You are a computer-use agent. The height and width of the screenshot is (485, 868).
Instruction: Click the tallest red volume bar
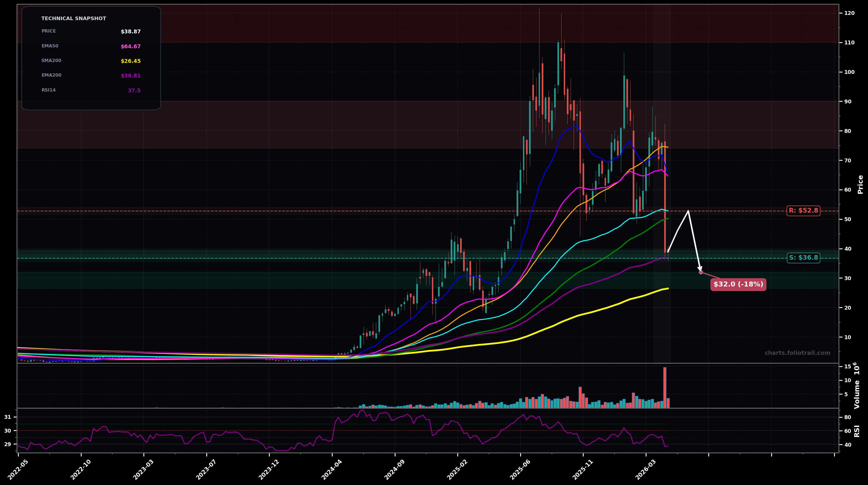click(665, 388)
